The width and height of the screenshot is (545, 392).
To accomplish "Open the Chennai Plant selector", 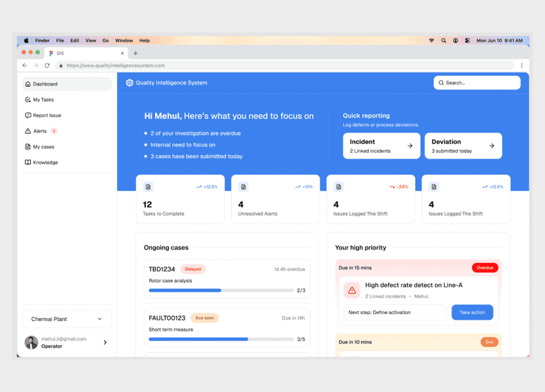I will tap(66, 319).
